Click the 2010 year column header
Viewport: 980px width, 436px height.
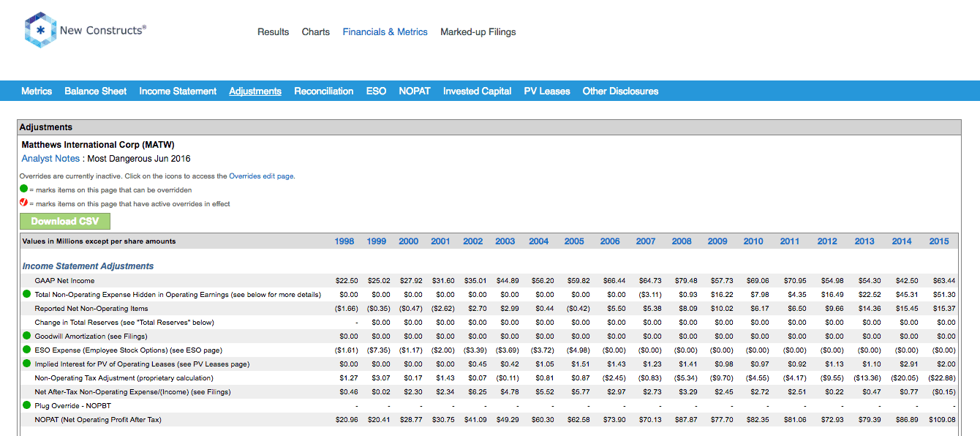[x=753, y=241]
